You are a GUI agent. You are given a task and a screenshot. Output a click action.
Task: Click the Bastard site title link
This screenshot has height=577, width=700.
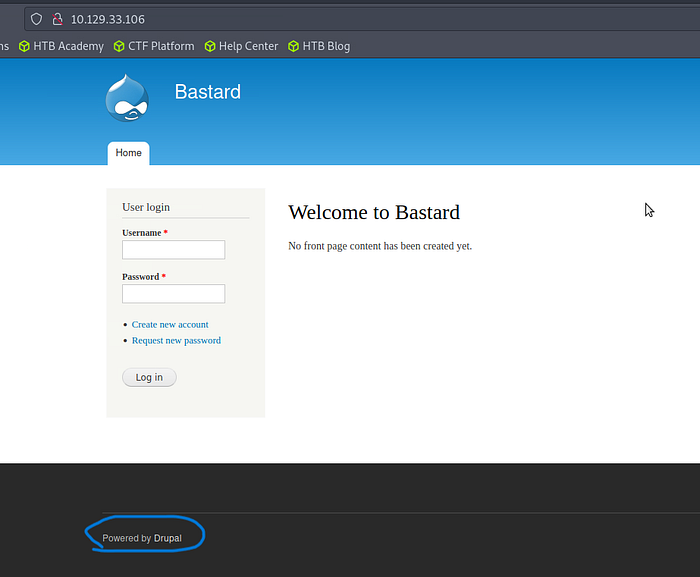(208, 92)
